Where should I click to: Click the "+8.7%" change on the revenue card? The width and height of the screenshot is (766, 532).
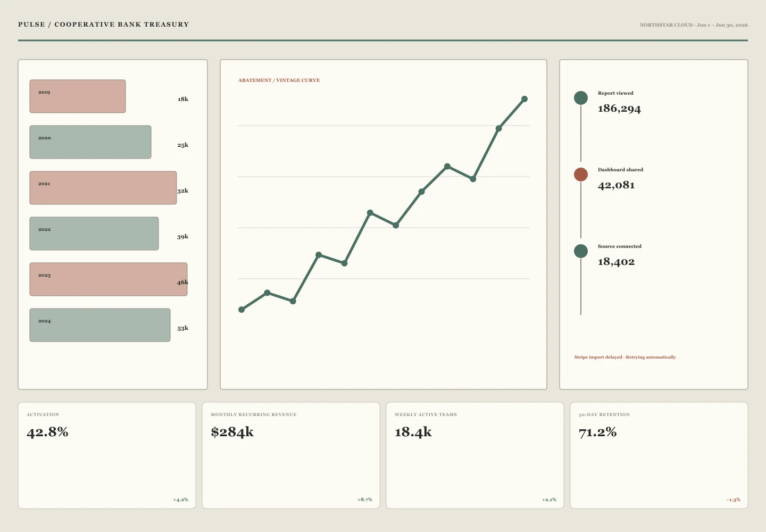365,500
